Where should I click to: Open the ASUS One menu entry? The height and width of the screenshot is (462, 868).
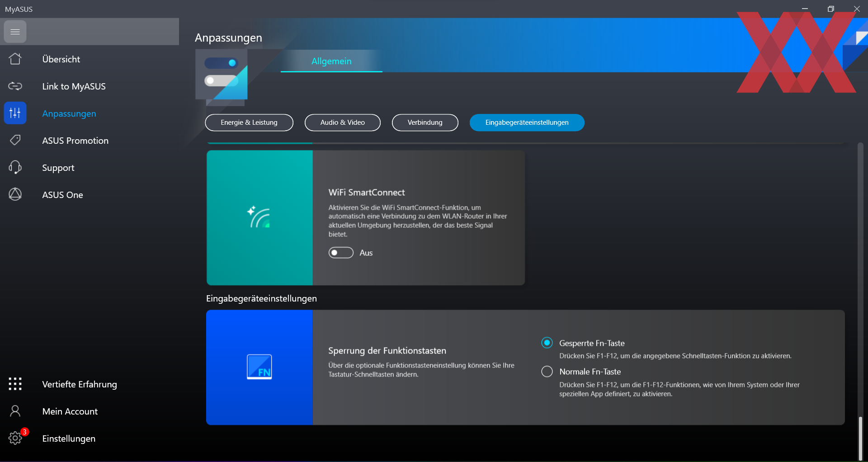click(x=62, y=195)
